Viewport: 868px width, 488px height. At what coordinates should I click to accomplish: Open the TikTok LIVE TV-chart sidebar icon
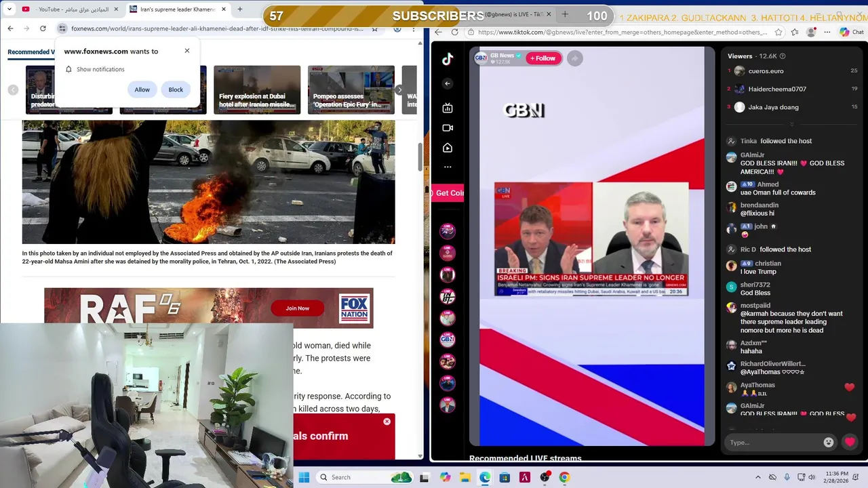(448, 108)
